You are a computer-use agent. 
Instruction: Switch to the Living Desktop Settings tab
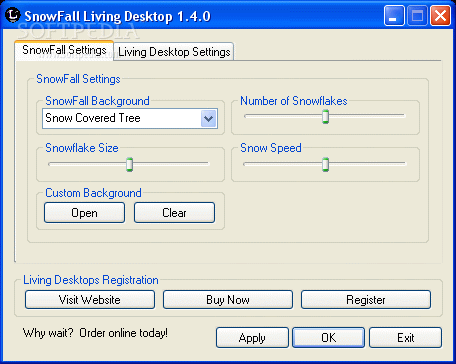click(x=174, y=52)
